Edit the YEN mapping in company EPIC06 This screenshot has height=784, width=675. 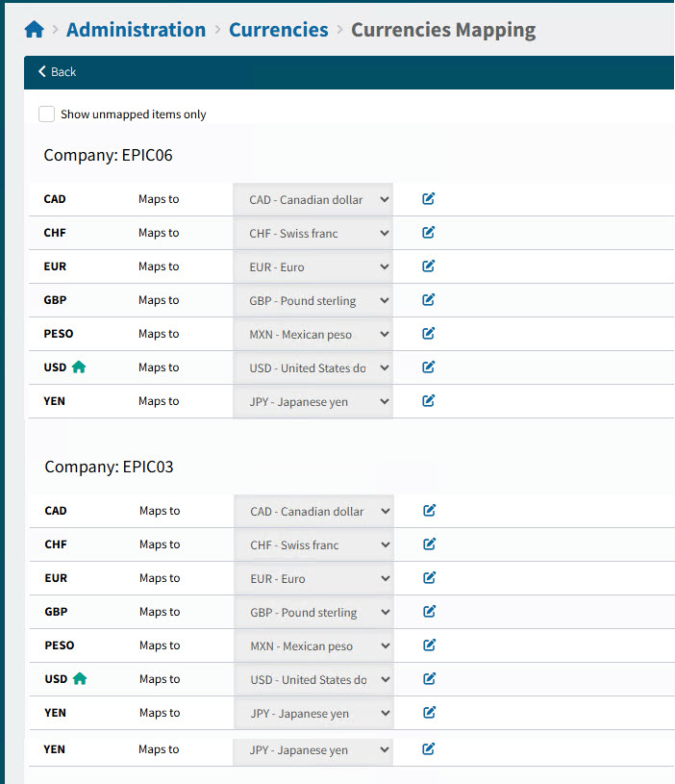[429, 401]
